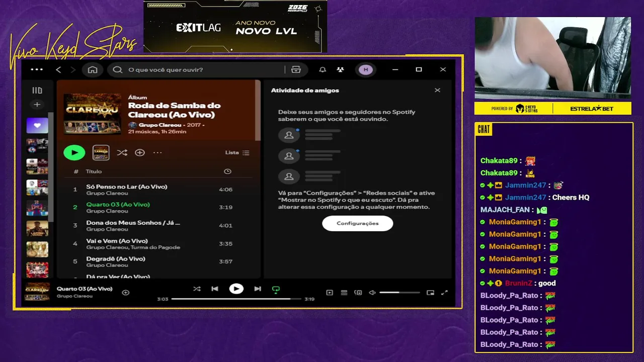Play the album with green play button
This screenshot has height=362, width=644.
click(x=74, y=152)
